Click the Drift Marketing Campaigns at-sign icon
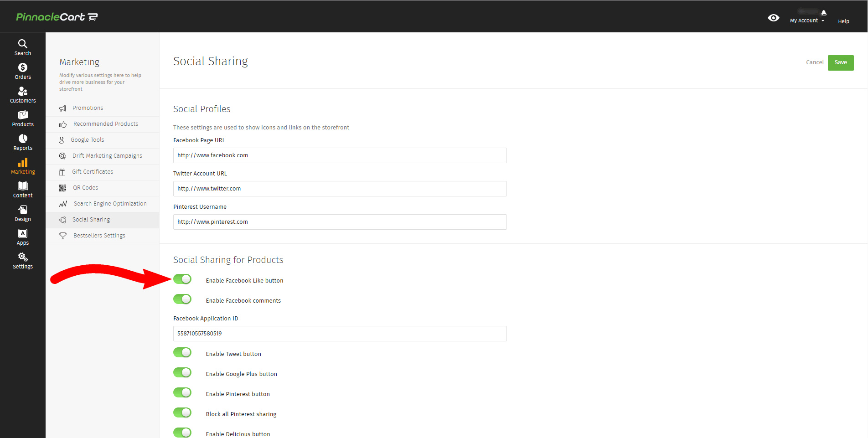868x438 pixels. (x=62, y=156)
